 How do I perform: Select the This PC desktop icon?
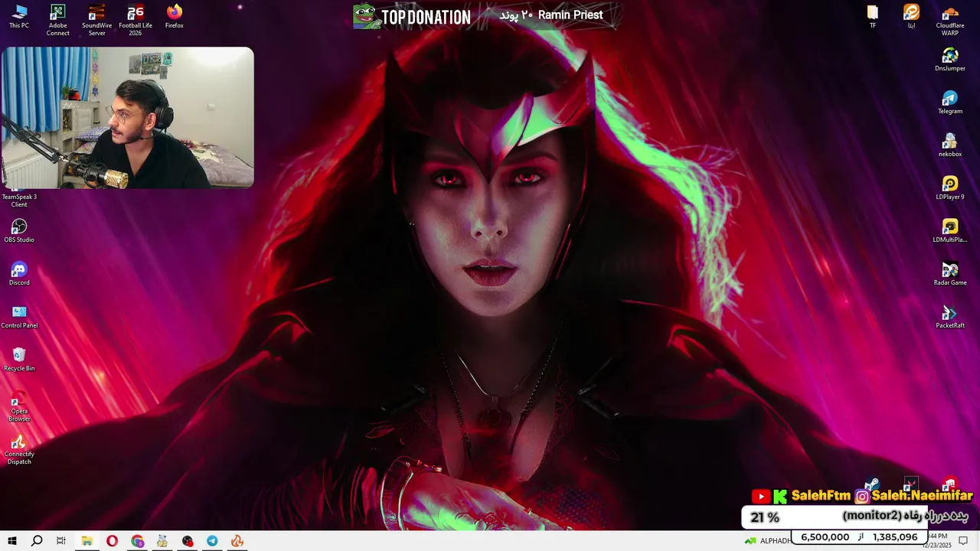[x=19, y=17]
